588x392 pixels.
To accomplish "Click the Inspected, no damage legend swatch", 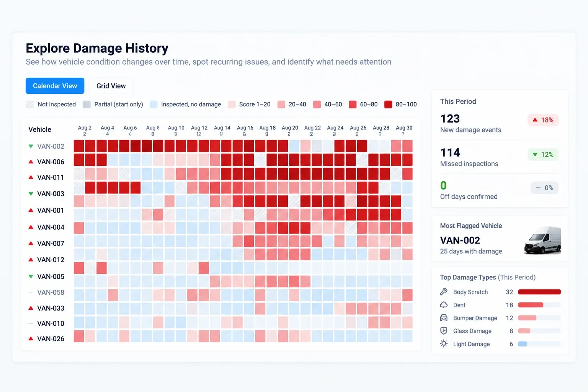I will point(154,105).
